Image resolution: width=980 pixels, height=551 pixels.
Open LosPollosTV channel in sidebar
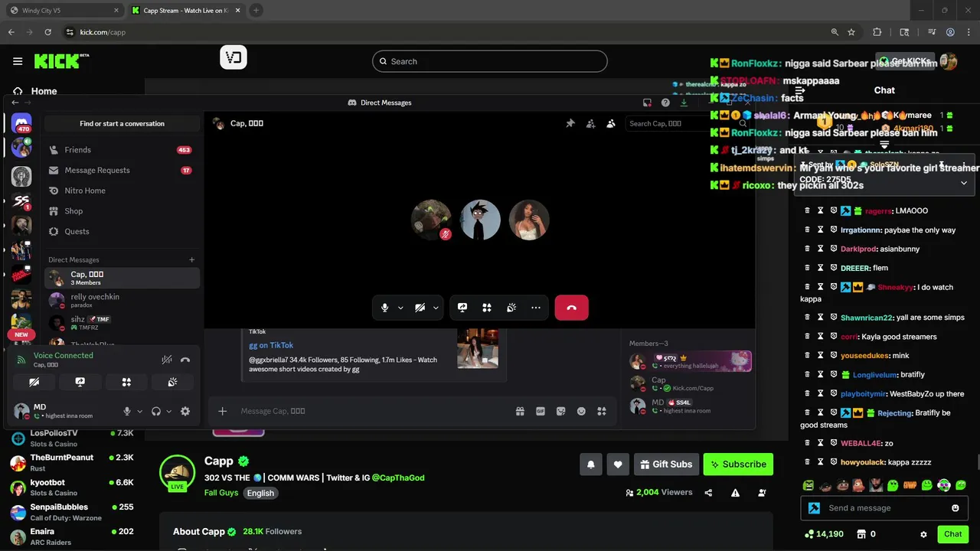coord(73,438)
